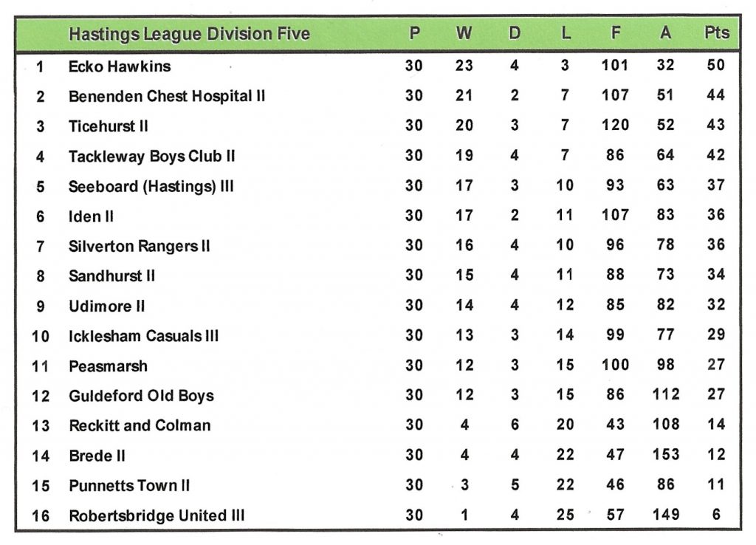
Task: Select Ticehurst II's 120 goals-for value
Action: (x=614, y=125)
